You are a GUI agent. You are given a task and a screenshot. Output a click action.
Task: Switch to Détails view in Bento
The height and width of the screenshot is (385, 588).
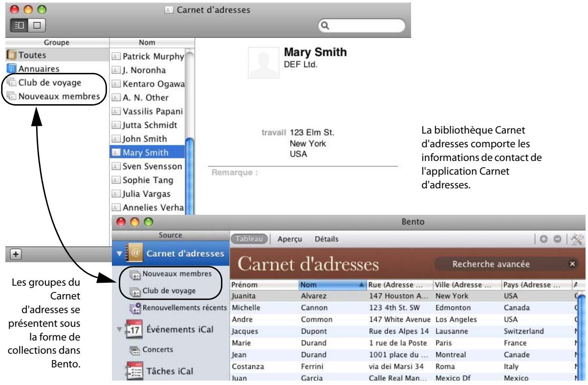[327, 239]
